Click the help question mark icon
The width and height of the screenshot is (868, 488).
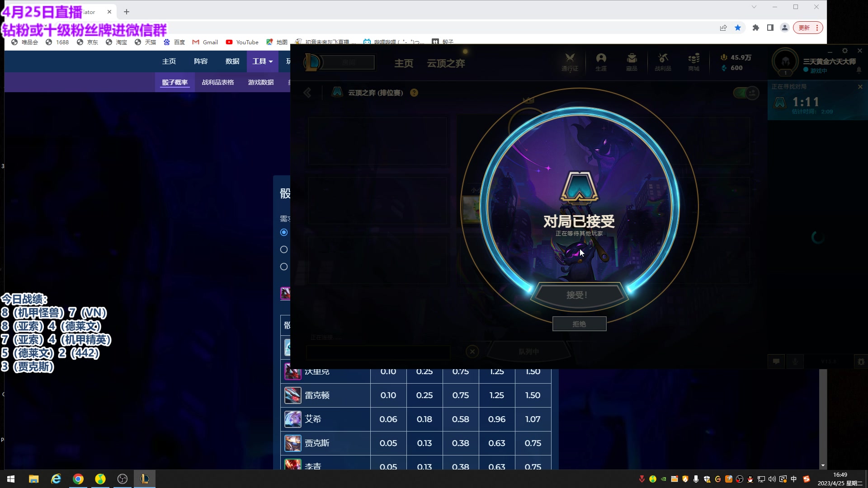pyautogui.click(x=414, y=93)
